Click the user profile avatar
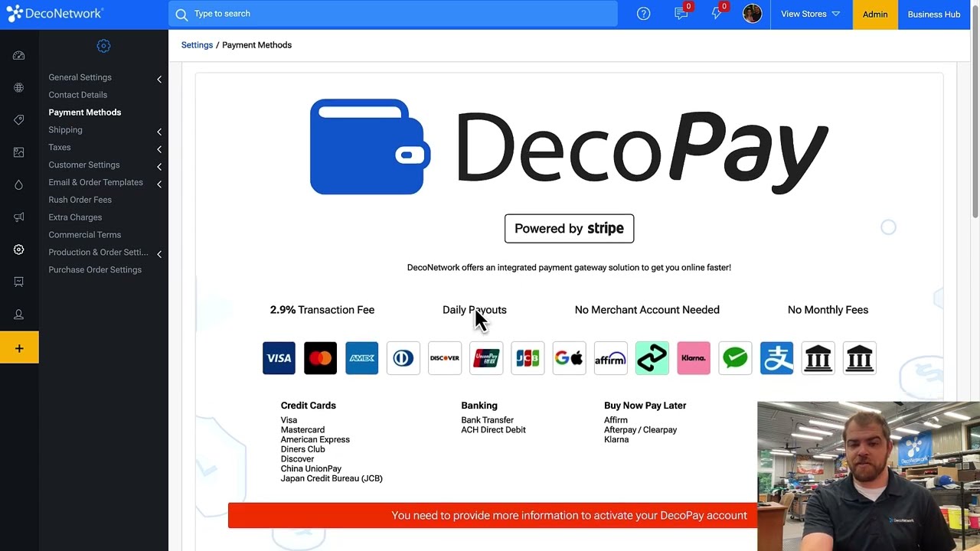 pos(752,14)
